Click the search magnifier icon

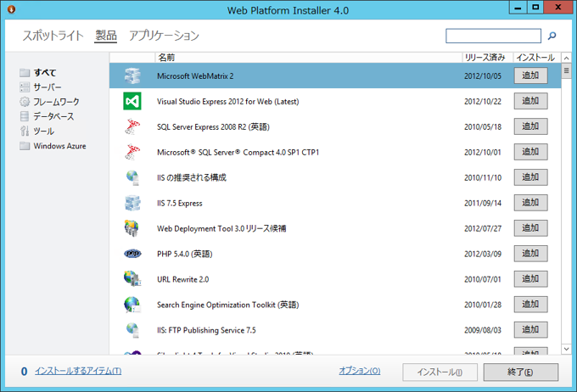click(552, 36)
